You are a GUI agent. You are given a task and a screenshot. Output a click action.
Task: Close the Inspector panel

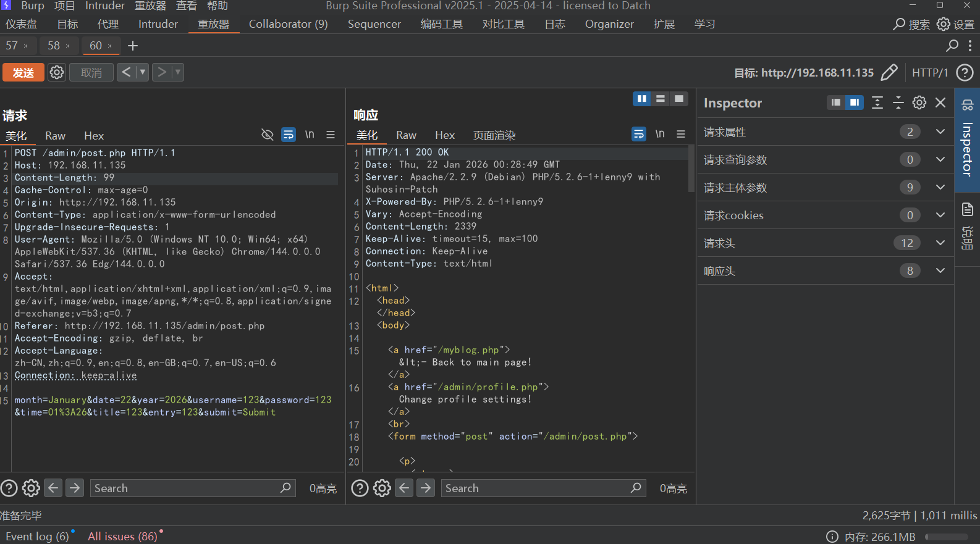pyautogui.click(x=940, y=103)
